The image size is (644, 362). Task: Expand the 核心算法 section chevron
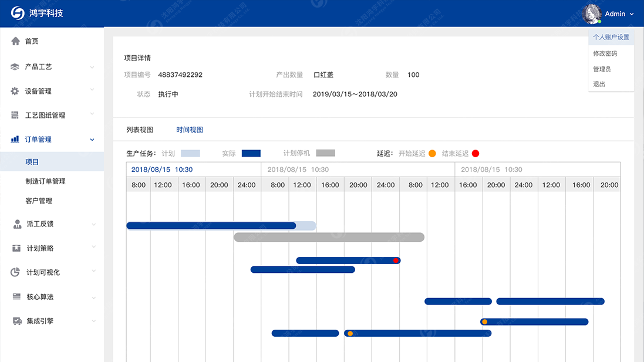[92, 297]
